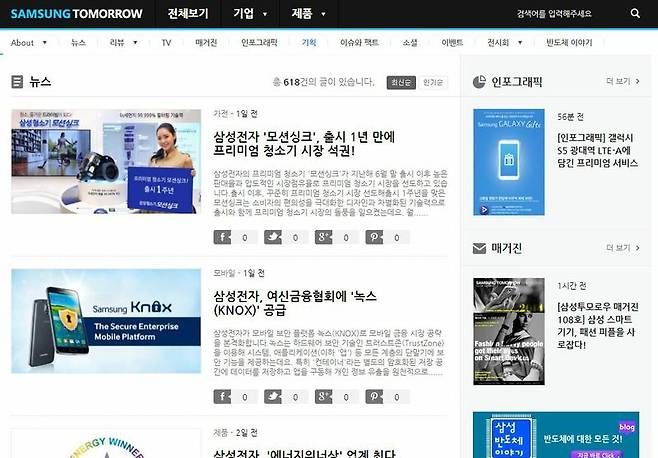
Task: Select the 전체보기 menu item
Action: coord(188,14)
